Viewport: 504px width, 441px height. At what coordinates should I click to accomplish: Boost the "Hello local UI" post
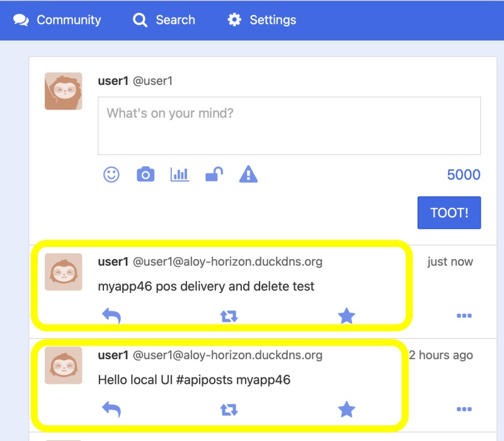(229, 410)
